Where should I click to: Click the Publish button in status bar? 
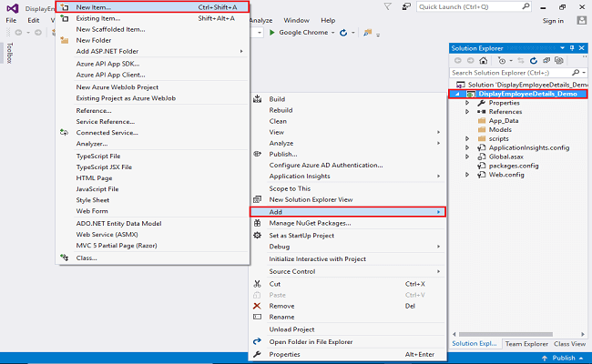tap(563, 358)
